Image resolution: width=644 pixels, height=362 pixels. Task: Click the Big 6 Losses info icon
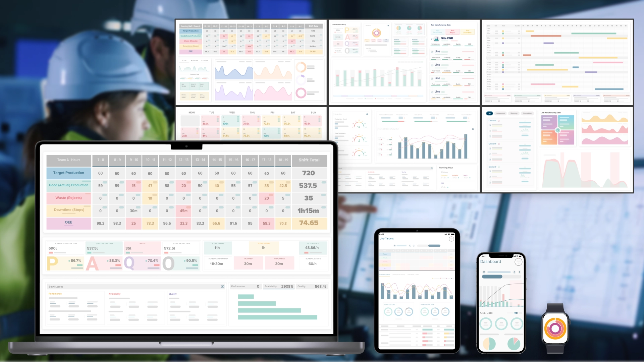pos(223,286)
